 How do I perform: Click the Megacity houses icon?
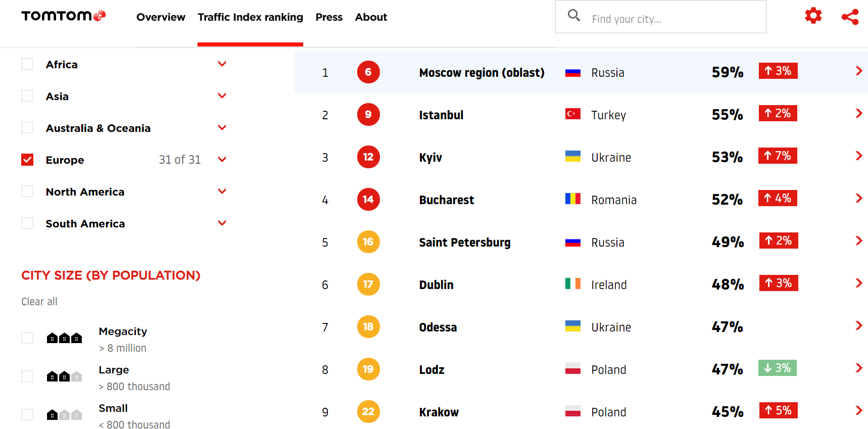[x=64, y=338]
